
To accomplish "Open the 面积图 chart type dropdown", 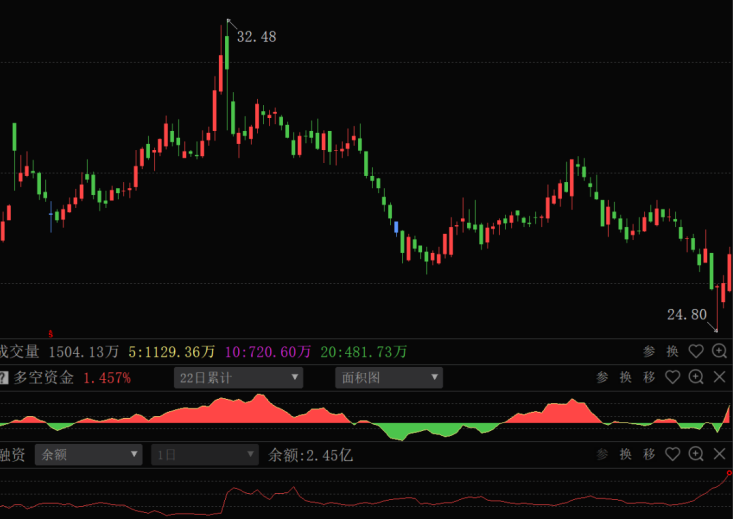I will tap(389, 377).
